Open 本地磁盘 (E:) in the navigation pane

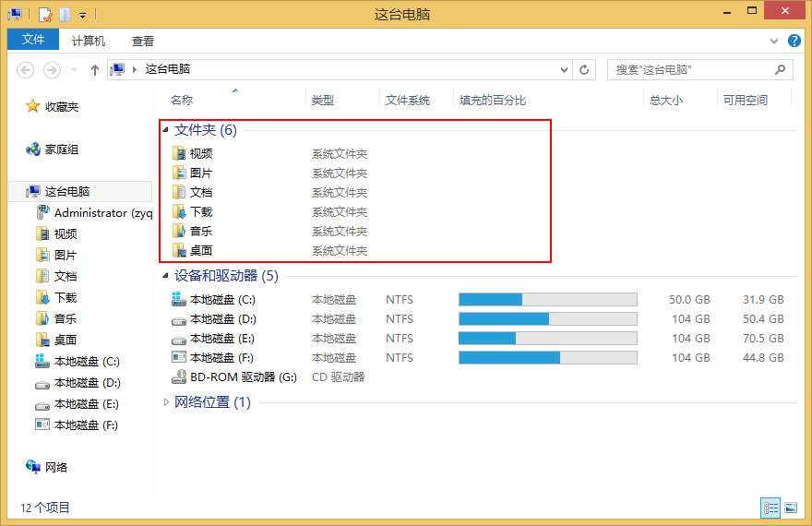click(87, 404)
